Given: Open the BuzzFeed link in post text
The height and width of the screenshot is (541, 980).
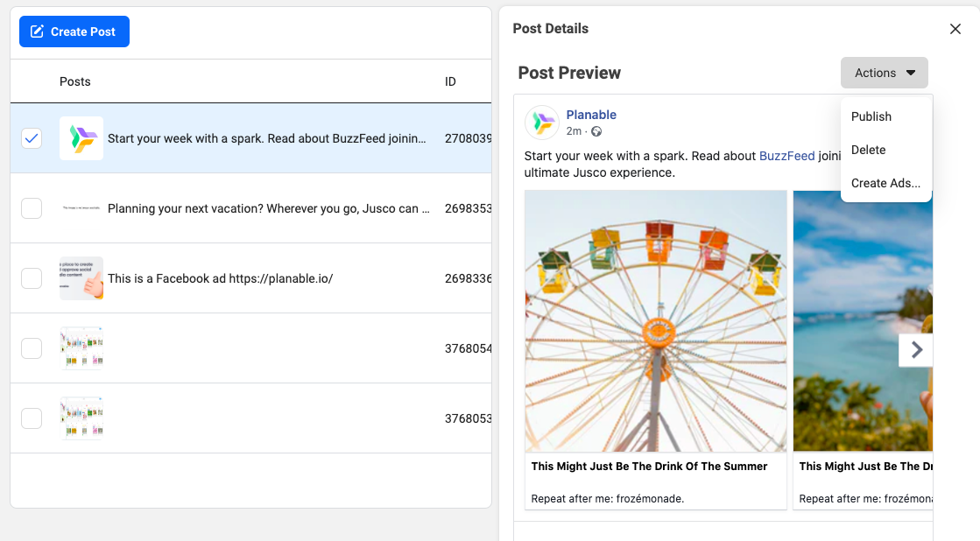Looking at the screenshot, I should coord(786,156).
